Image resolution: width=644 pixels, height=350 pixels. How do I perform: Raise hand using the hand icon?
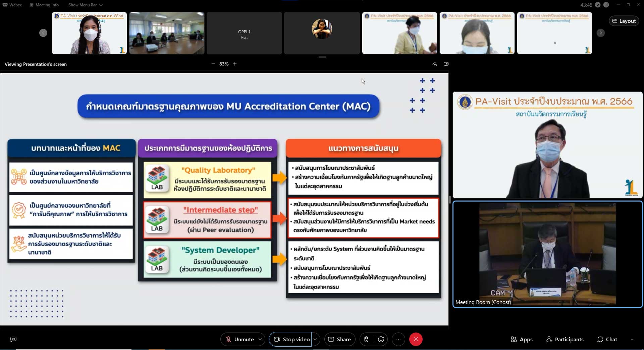(x=366, y=339)
